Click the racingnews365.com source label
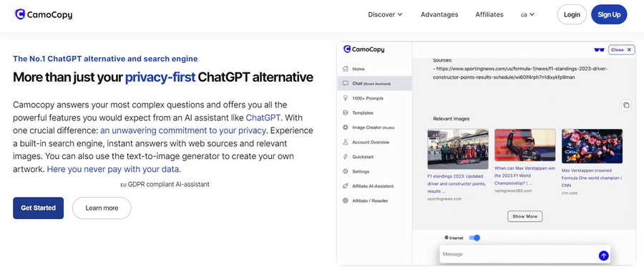644x275 pixels. [513, 190]
